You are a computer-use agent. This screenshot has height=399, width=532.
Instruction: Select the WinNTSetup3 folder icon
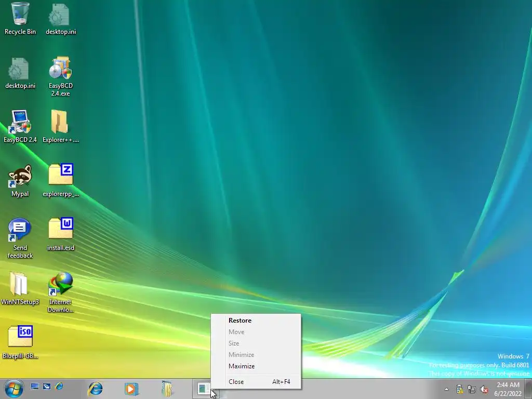(x=20, y=289)
